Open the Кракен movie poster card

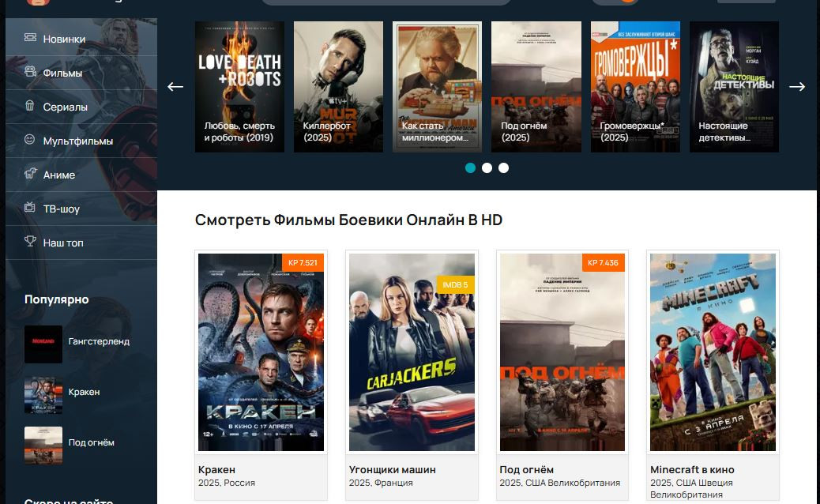coord(261,352)
